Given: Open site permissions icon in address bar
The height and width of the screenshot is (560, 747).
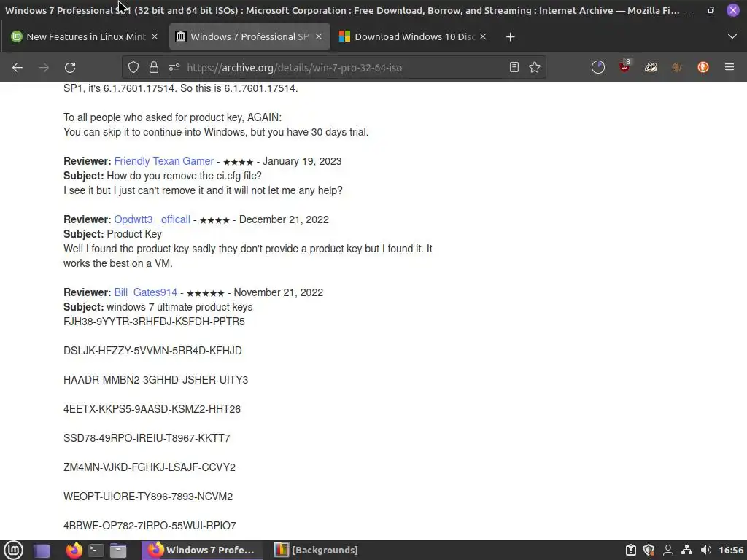Looking at the screenshot, I should click(x=174, y=68).
